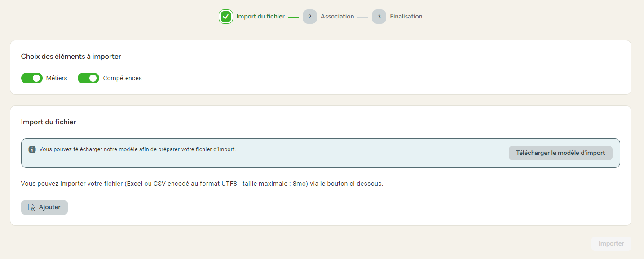Click the 'Excel ou CSV encodé au format UTF8' sentence

point(202,184)
